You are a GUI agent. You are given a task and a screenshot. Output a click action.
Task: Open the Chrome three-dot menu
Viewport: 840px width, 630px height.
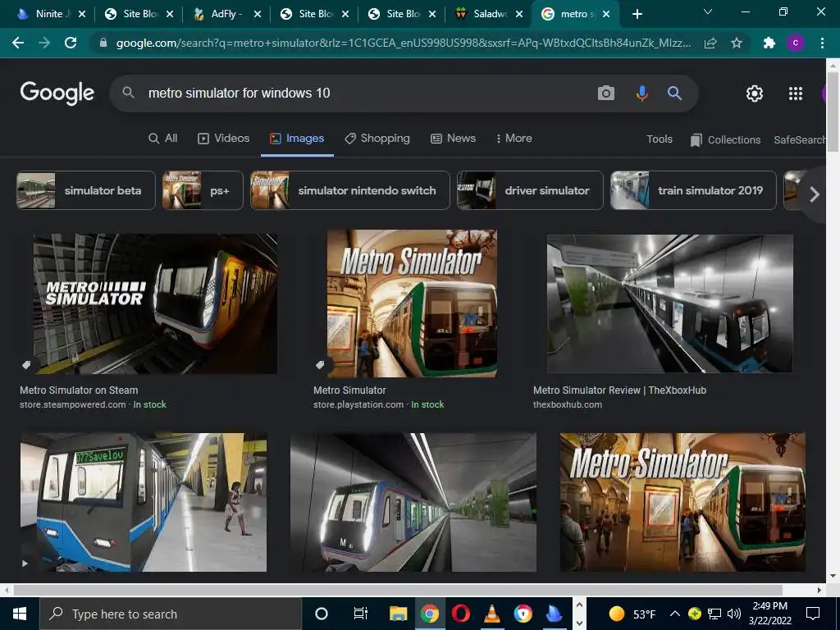pyautogui.click(x=822, y=43)
